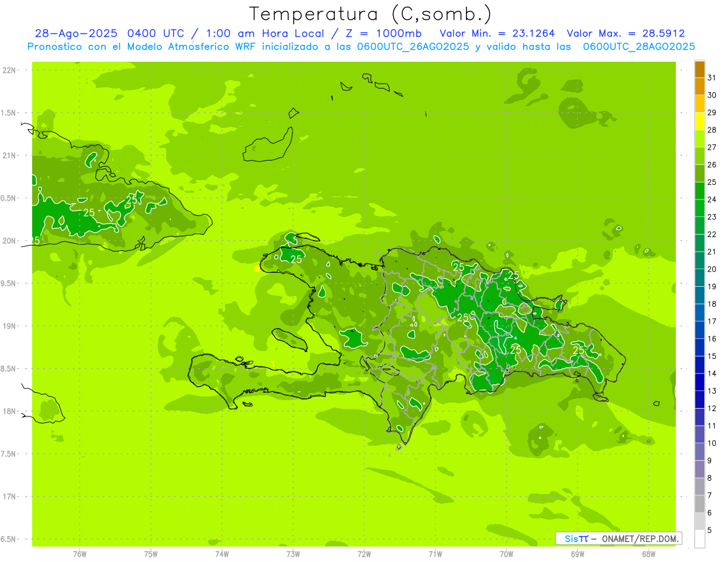The height and width of the screenshot is (562, 728).
Task: Click the 19N latitude label
Action: (9, 326)
